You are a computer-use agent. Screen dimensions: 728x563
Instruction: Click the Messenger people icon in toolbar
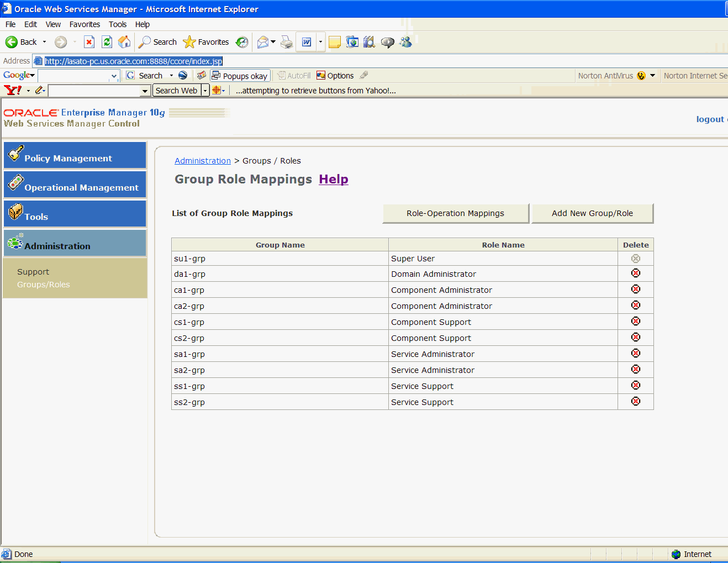(x=406, y=42)
